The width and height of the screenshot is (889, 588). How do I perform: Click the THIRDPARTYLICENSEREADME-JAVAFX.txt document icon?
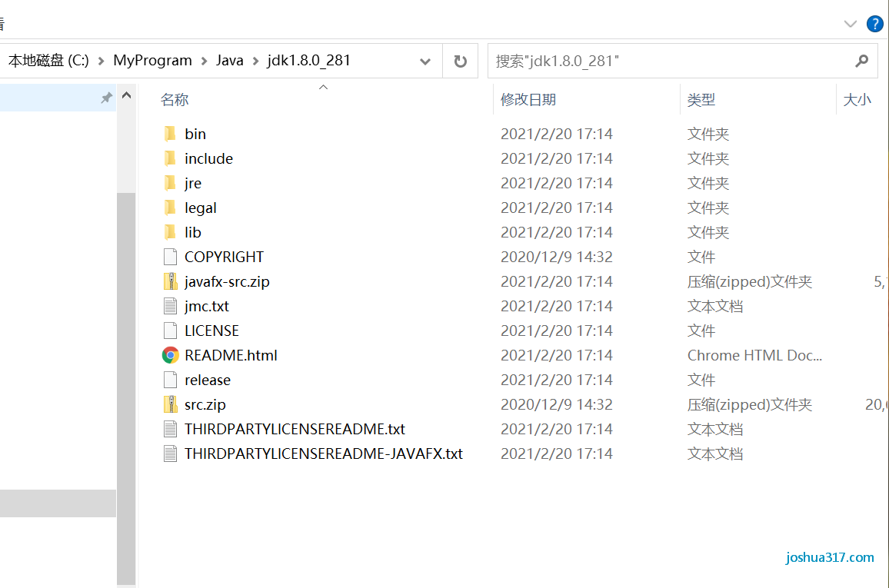170,453
